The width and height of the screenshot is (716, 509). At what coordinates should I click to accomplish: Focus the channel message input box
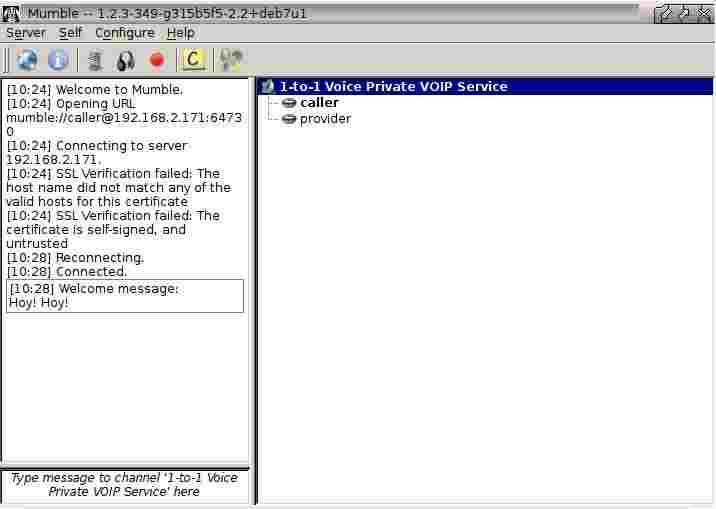pyautogui.click(x=125, y=485)
